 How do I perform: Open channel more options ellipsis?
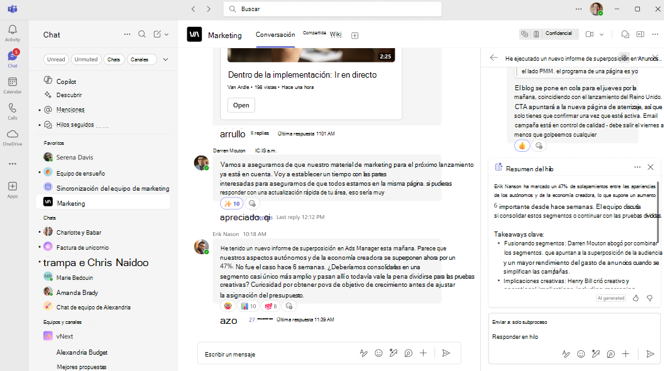pyautogui.click(x=655, y=34)
